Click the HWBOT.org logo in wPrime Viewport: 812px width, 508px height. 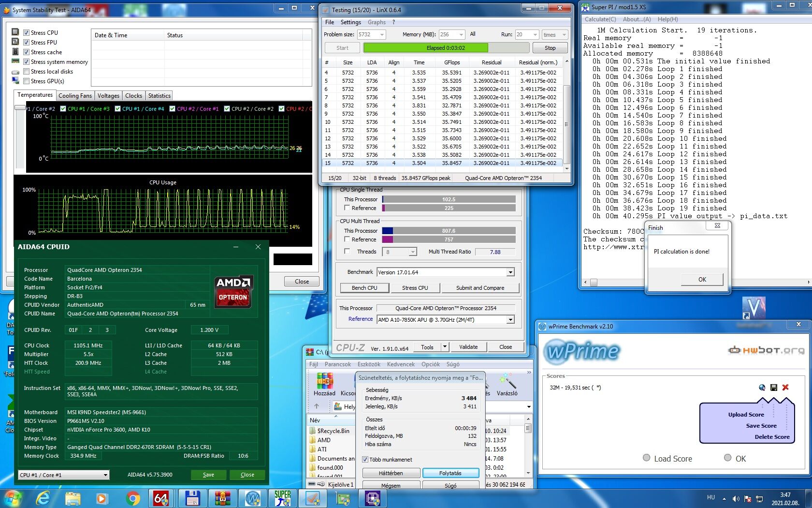[x=766, y=350]
